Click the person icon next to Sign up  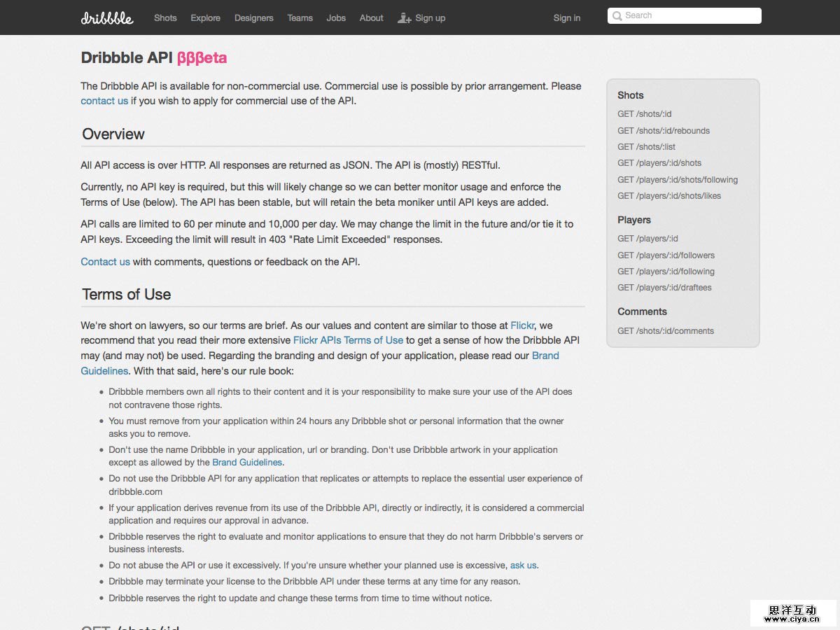point(405,18)
